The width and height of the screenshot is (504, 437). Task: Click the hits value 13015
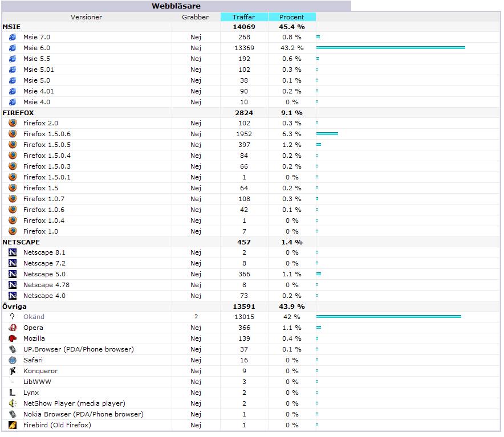(244, 317)
